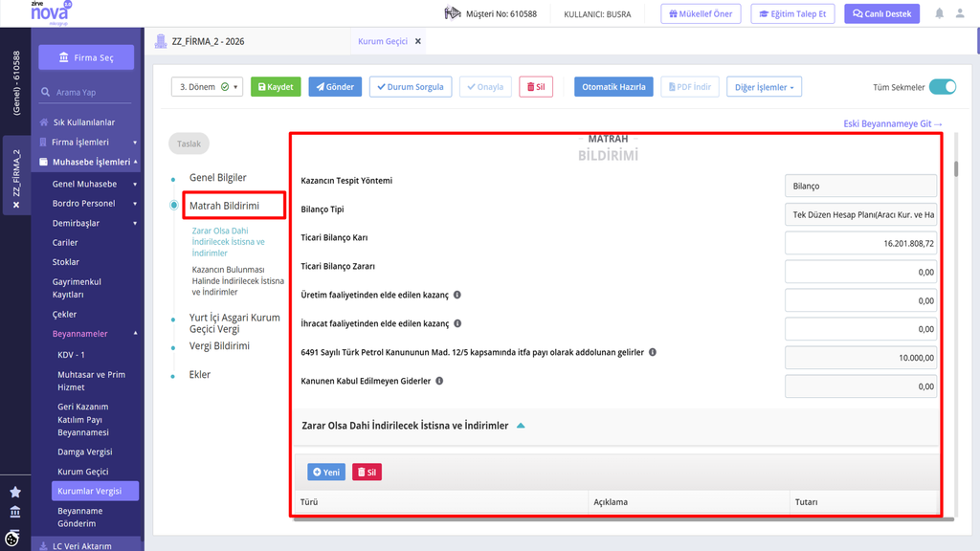980x551 pixels.
Task: Click the bank building icon in left rail
Action: (x=15, y=512)
